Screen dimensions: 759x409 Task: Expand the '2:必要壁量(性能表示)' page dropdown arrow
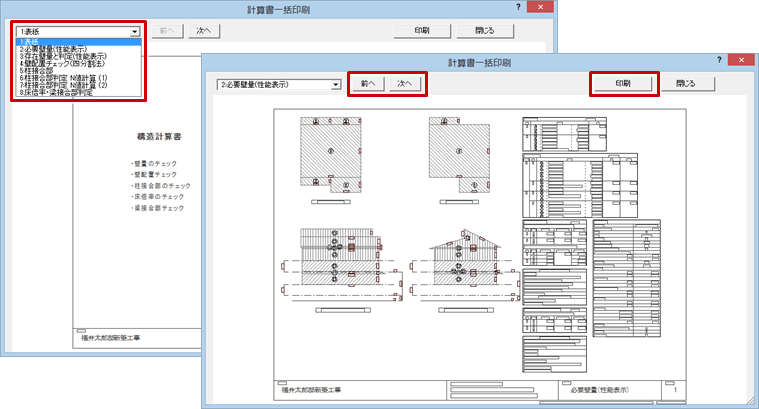334,86
